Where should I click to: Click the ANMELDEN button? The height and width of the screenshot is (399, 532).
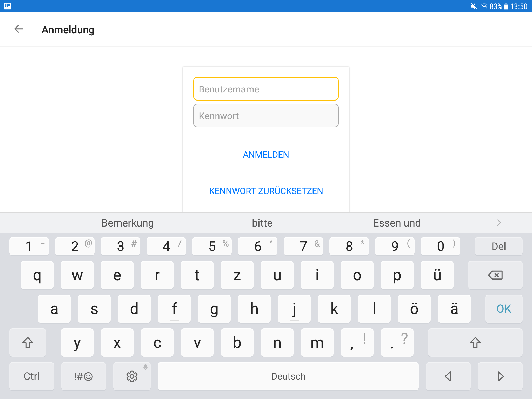coord(266,155)
